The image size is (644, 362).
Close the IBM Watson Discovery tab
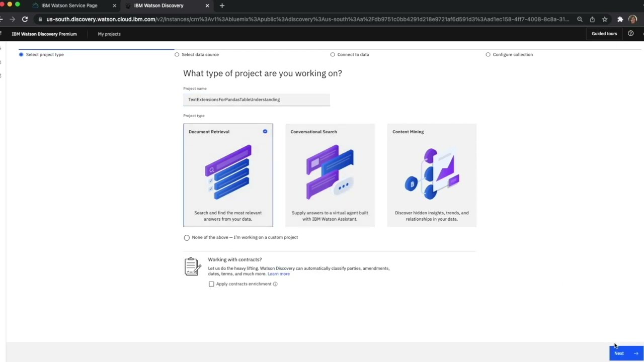pos(207,6)
